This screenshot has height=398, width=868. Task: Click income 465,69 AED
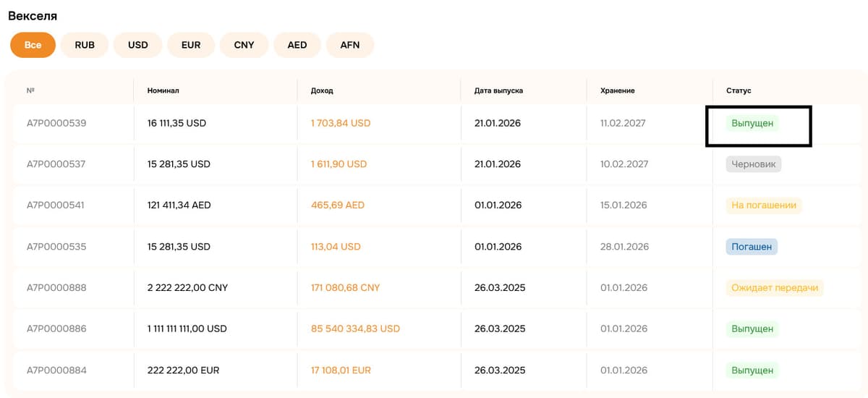point(338,206)
